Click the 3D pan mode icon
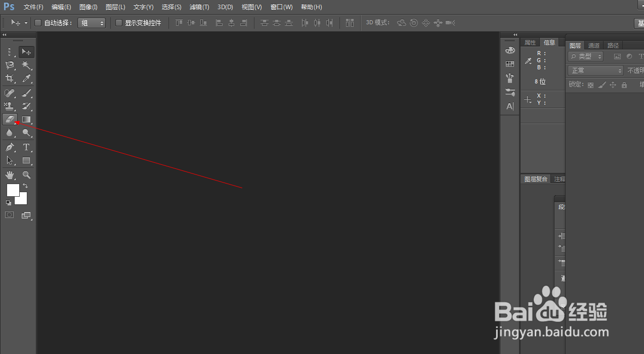 point(426,23)
